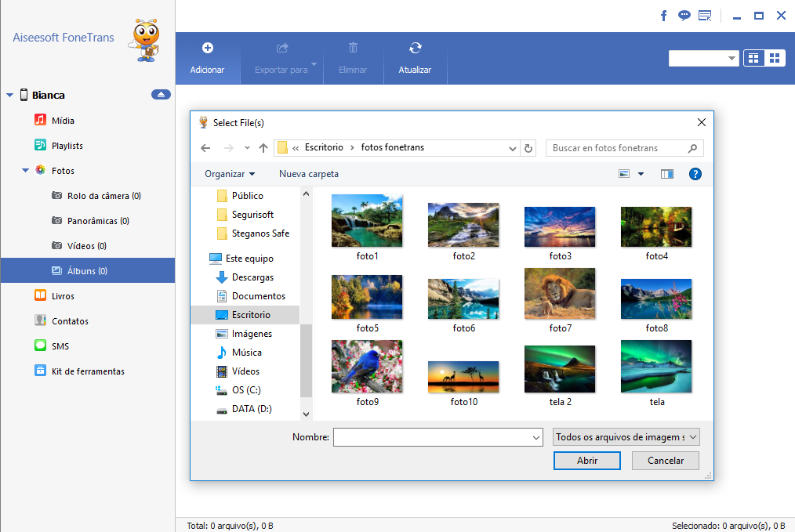
Task: Expand the Organizar menu
Action: click(230, 174)
